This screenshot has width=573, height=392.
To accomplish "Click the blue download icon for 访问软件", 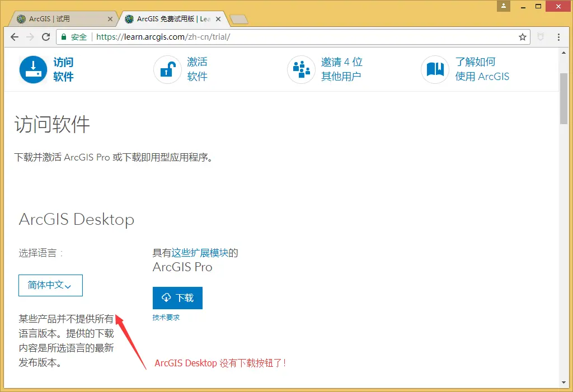I will [x=33, y=69].
